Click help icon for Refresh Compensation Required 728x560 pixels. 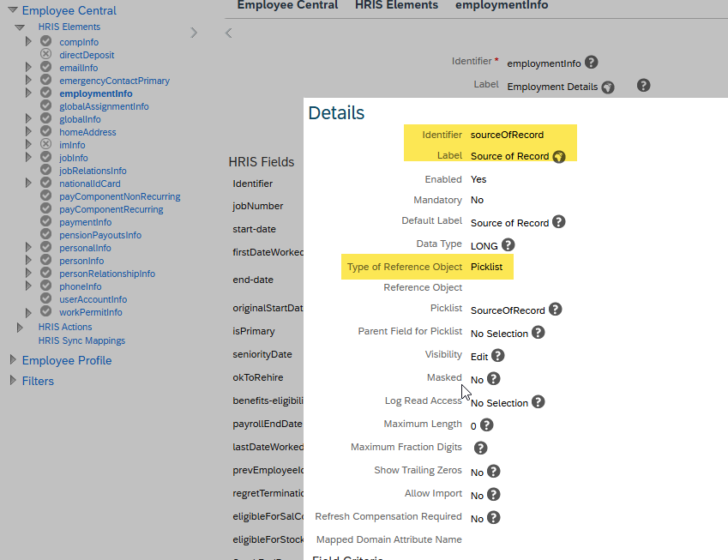click(x=494, y=518)
